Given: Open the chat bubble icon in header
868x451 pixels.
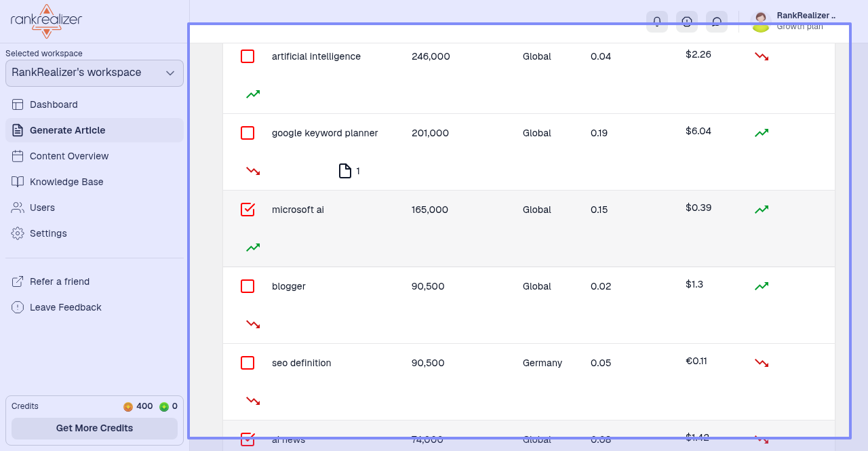Looking at the screenshot, I should (x=717, y=22).
